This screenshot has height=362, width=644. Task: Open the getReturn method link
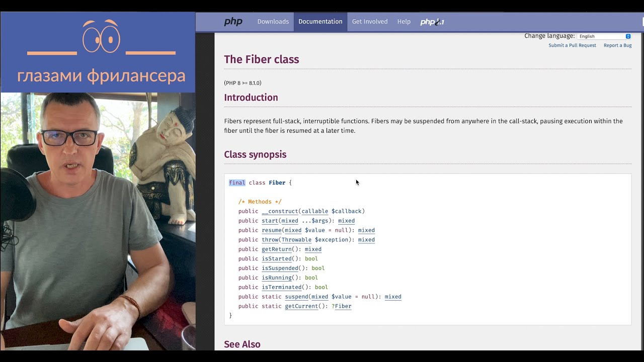277,249
